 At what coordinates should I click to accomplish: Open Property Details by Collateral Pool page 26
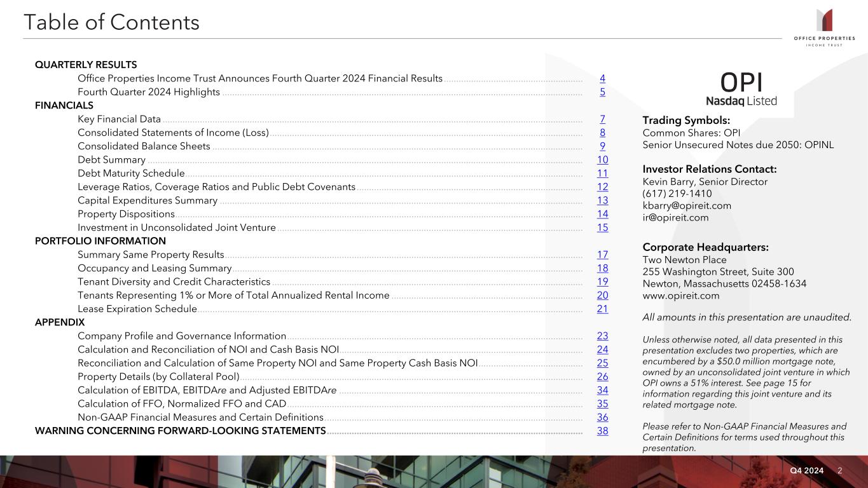click(602, 377)
